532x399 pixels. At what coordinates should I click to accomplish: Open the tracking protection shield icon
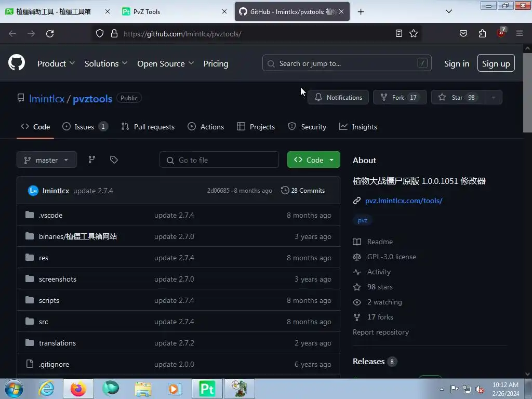pos(99,34)
